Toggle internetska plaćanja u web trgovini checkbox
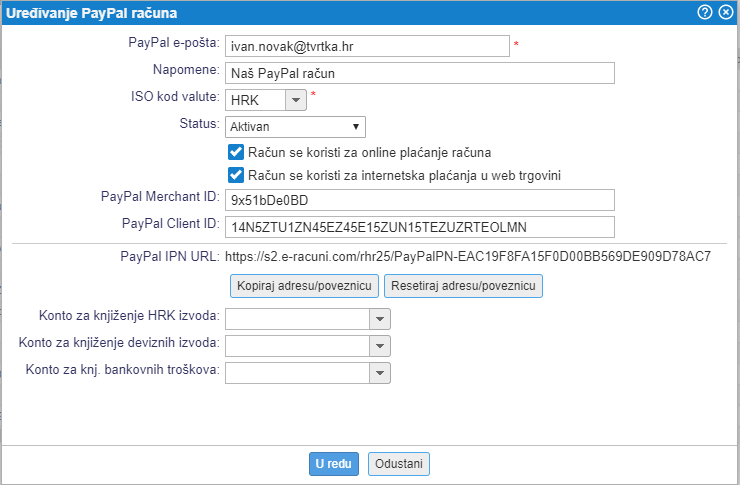 tap(236, 175)
